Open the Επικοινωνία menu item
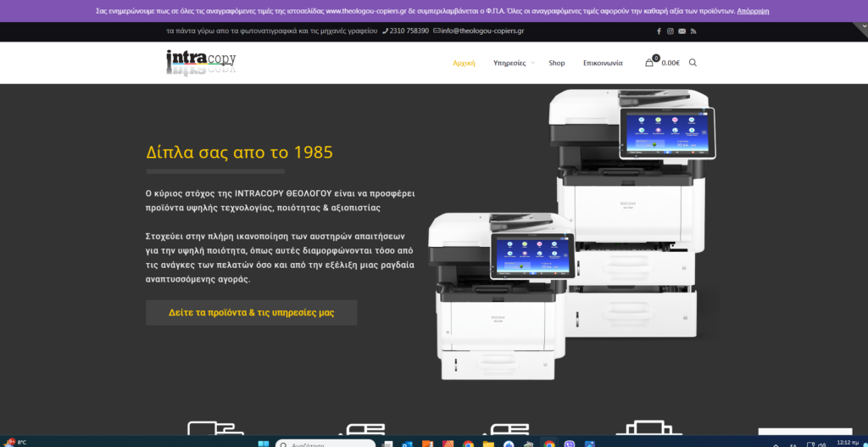Viewport: 868px width, 447px height. 603,63
